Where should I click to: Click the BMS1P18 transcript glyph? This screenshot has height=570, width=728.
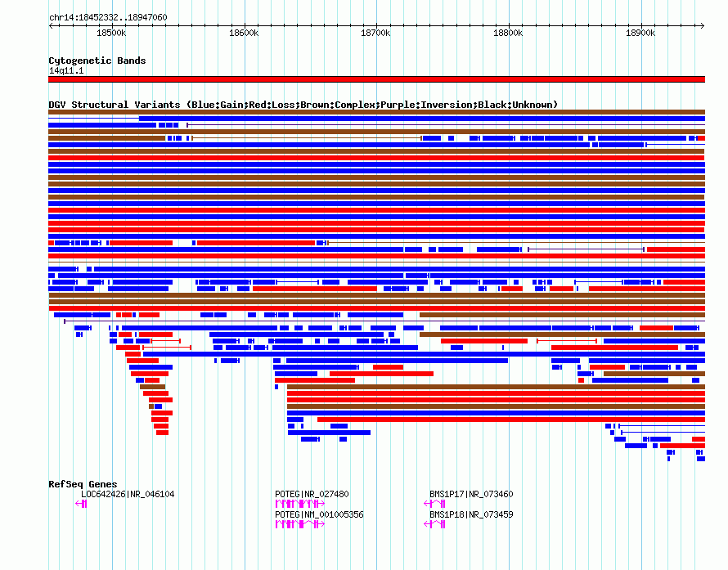click(434, 524)
